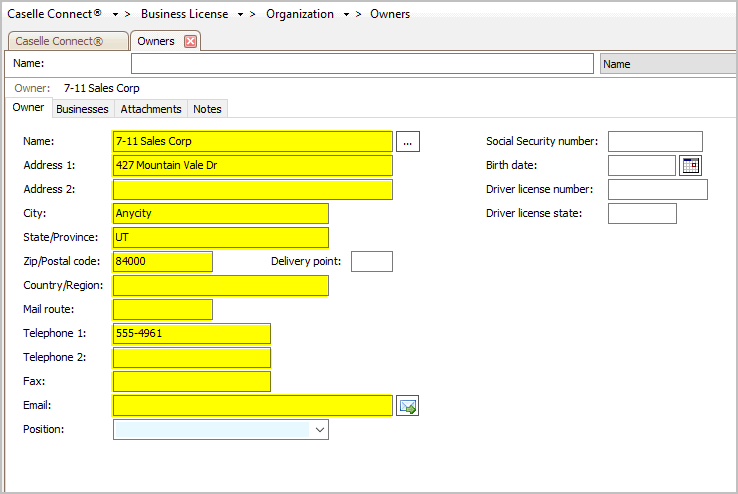Focus the Delivery point box
The height and width of the screenshot is (494, 738).
click(371, 262)
